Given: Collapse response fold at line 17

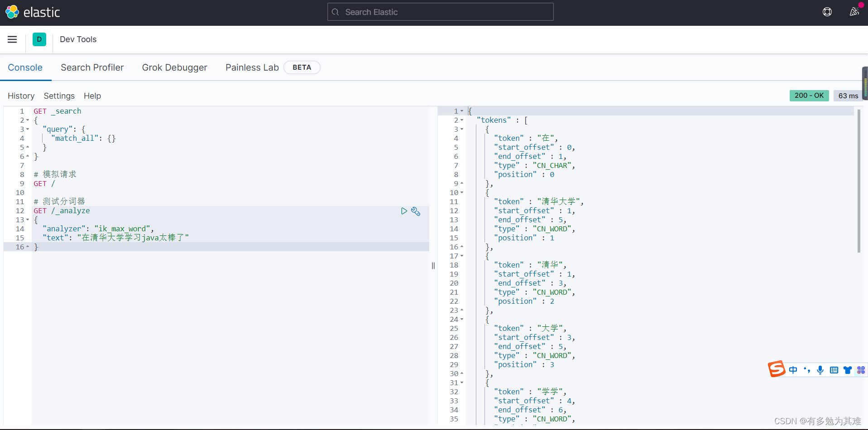Looking at the screenshot, I should click(462, 256).
